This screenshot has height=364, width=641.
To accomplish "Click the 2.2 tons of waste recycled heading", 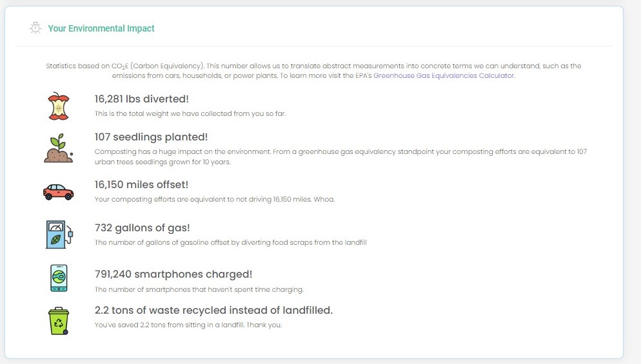I will (x=213, y=310).
